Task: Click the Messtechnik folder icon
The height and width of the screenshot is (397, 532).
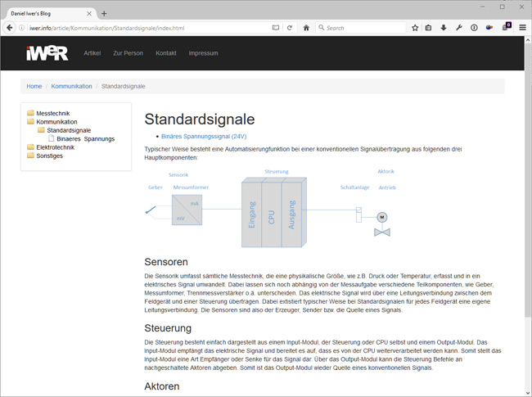Action: 30,113
